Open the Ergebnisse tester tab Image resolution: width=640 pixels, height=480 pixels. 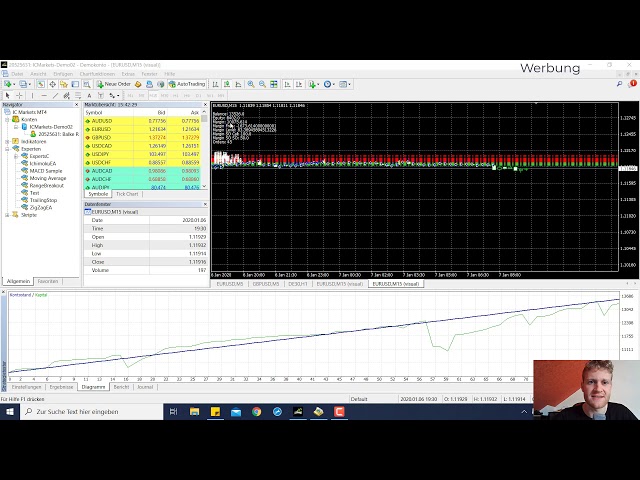[61, 386]
